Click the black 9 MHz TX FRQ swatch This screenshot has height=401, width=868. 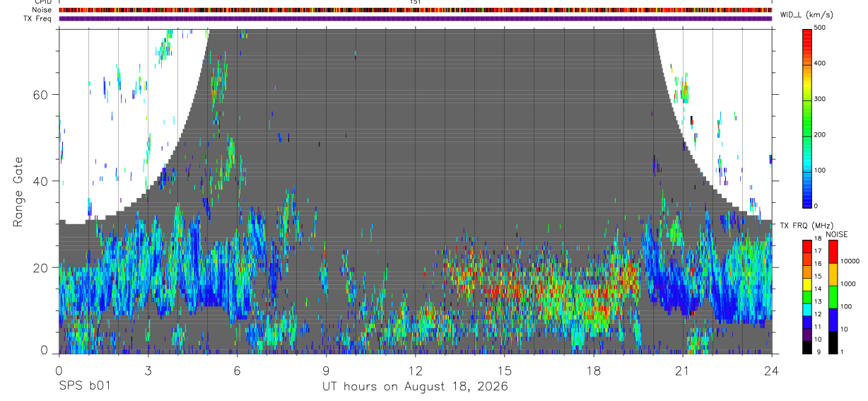coord(808,347)
